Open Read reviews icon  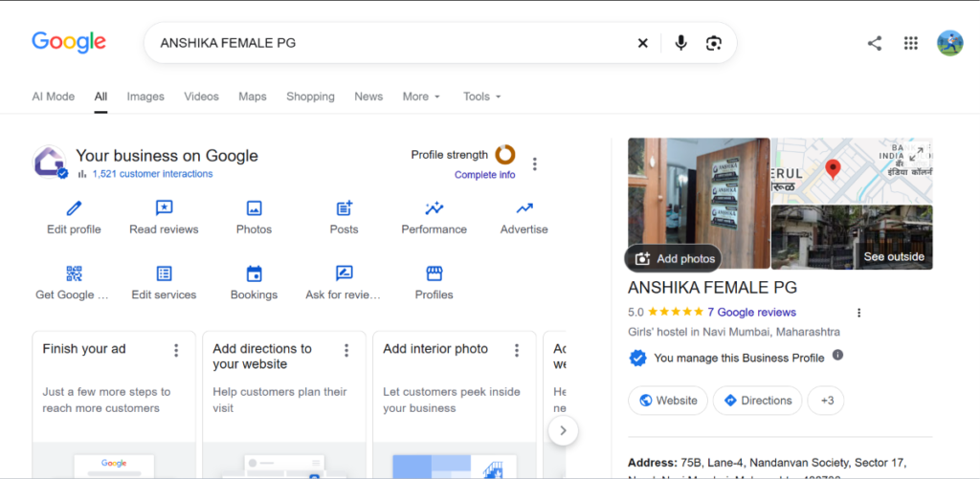(164, 208)
